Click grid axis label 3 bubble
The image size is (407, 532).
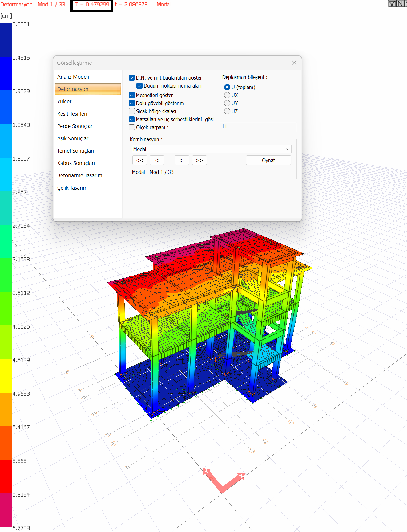point(265,441)
